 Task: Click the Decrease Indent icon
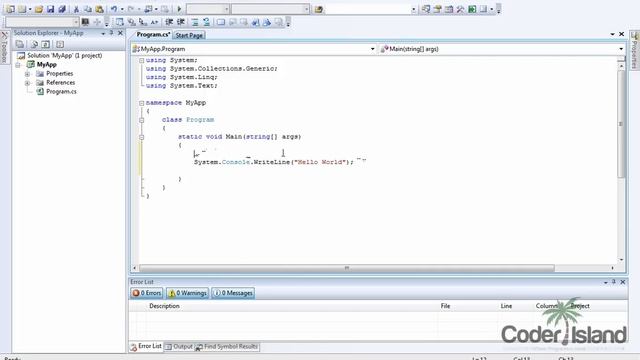[x=169, y=22]
